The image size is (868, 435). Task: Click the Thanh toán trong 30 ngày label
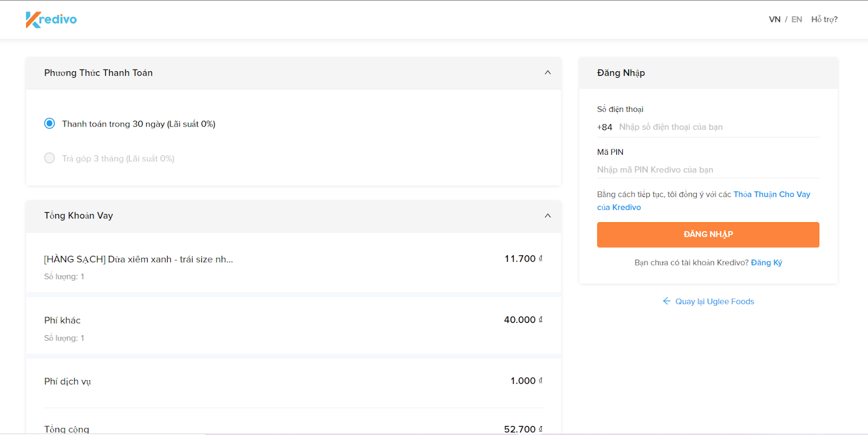[x=138, y=124]
